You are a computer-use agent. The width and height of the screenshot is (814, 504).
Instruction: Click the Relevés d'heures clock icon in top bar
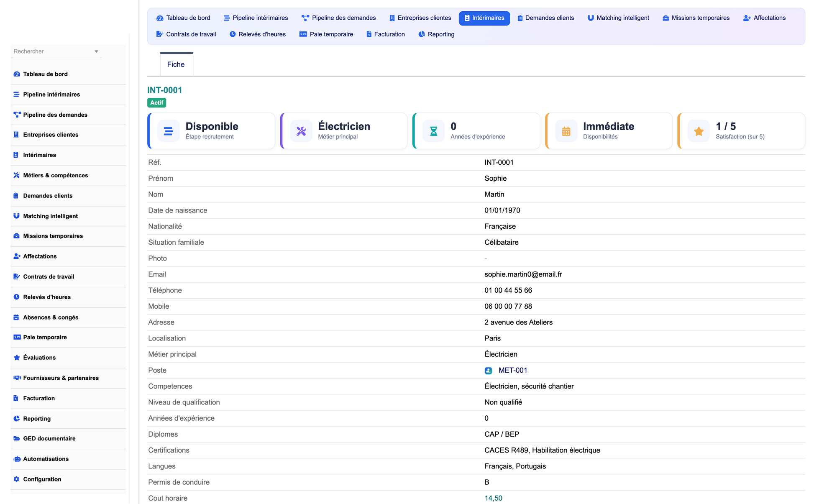(x=233, y=34)
